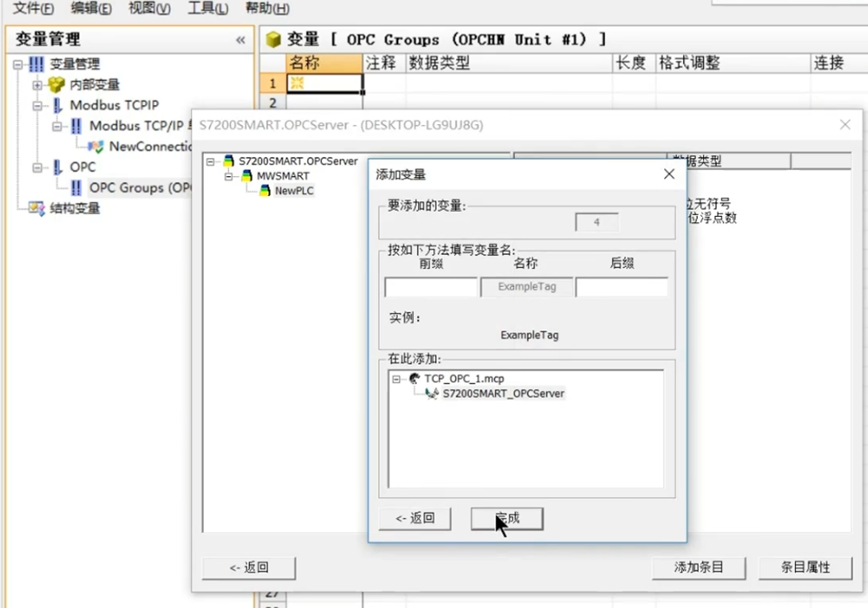Collapse the S7200SMART.OPCServer root node
Image resolution: width=868 pixels, height=608 pixels.
point(211,161)
